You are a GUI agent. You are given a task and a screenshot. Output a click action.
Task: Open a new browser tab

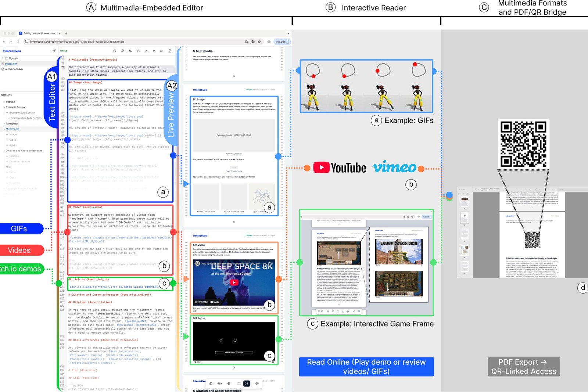66,33
